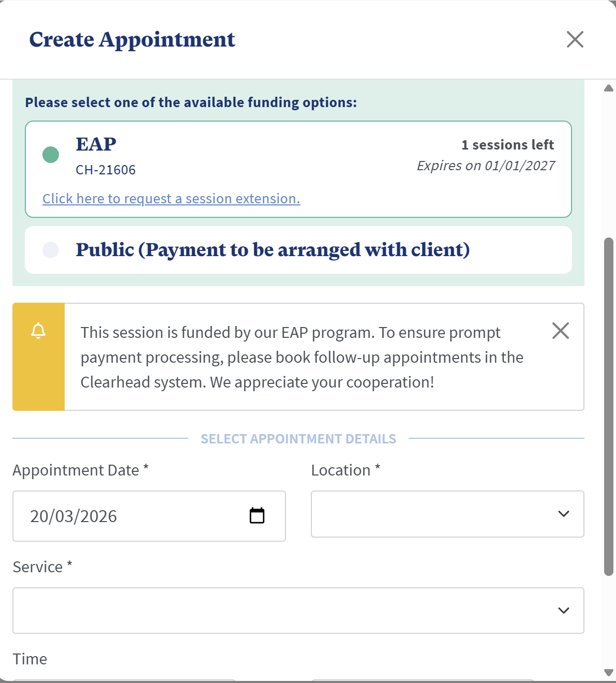Dismiss the EAP program notification banner
The image size is (616, 683).
(560, 331)
